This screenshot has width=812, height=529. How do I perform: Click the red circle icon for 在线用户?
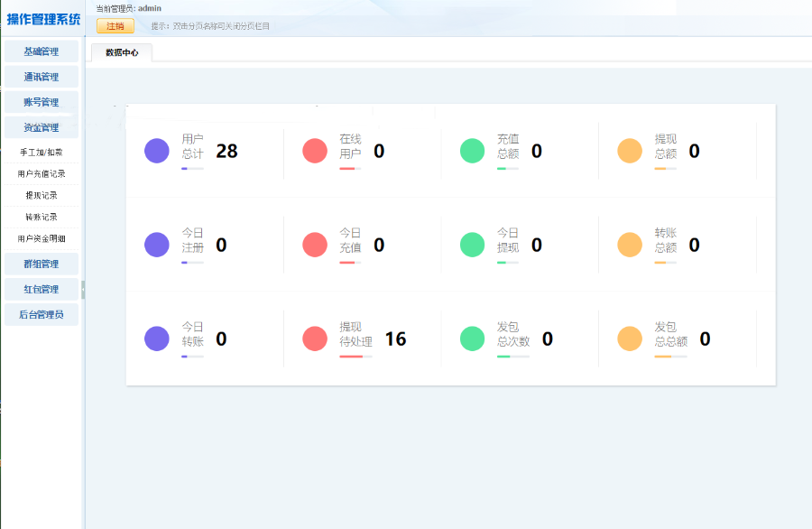(x=315, y=151)
